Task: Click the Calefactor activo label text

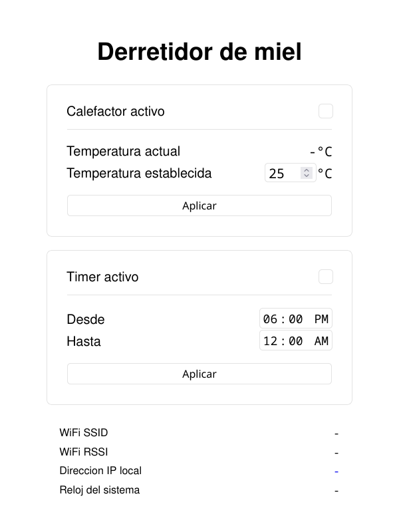Action: pyautogui.click(x=115, y=111)
